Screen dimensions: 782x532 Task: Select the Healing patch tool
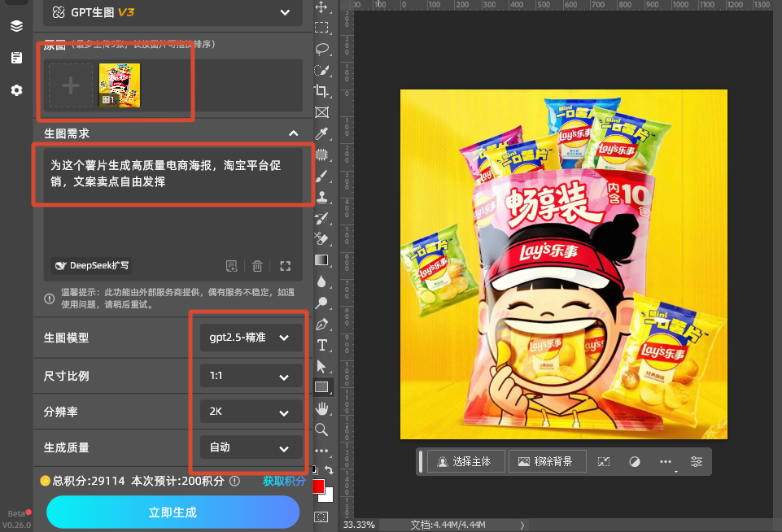pos(321,155)
